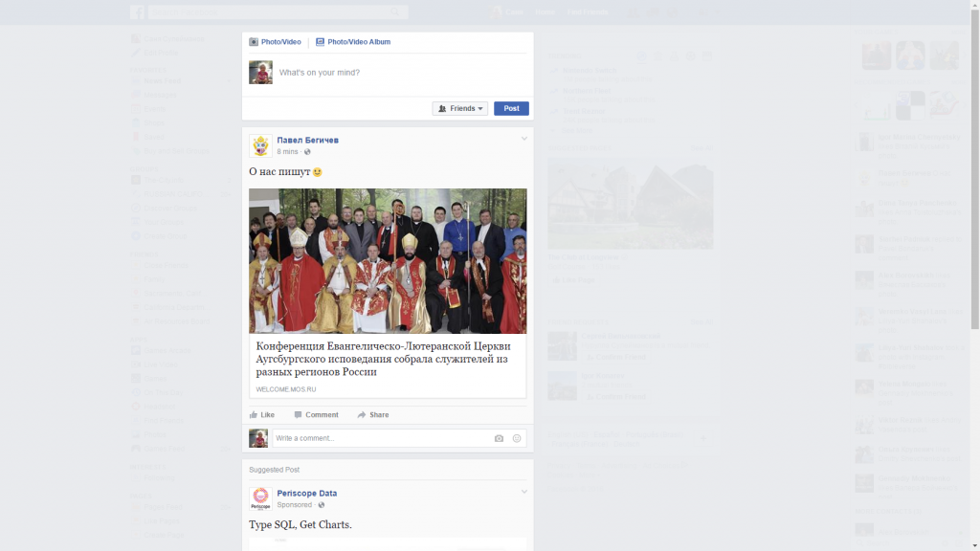The width and height of the screenshot is (980, 551).
Task: Open the Friends audience dropdown
Action: click(460, 108)
